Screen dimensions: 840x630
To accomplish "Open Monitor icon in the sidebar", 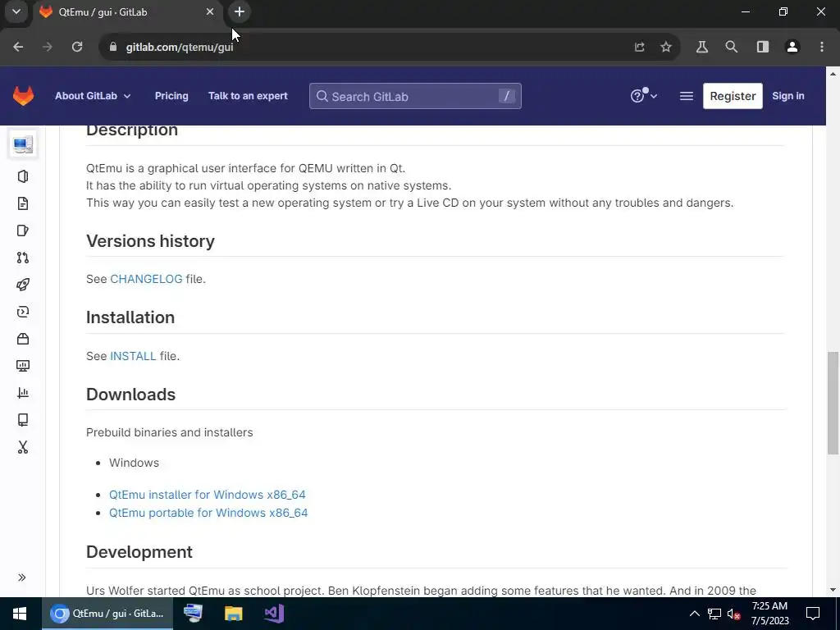I will point(23,366).
